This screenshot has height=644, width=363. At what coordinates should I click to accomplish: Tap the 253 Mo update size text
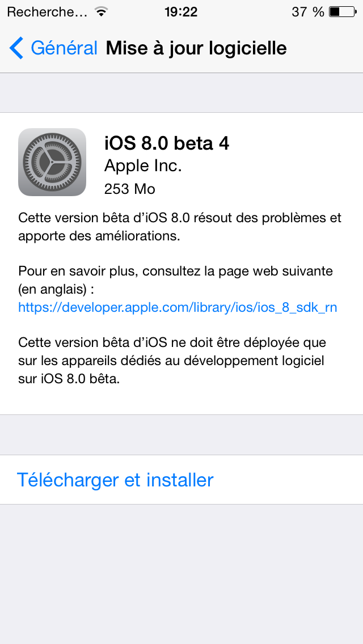[129, 189]
